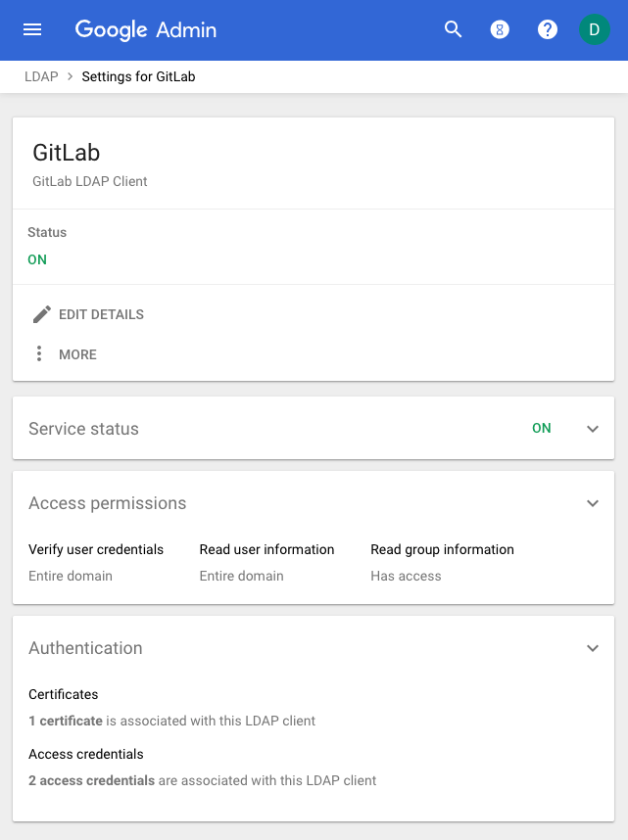
Task: Toggle Service status ON indicator
Action: tap(542, 428)
